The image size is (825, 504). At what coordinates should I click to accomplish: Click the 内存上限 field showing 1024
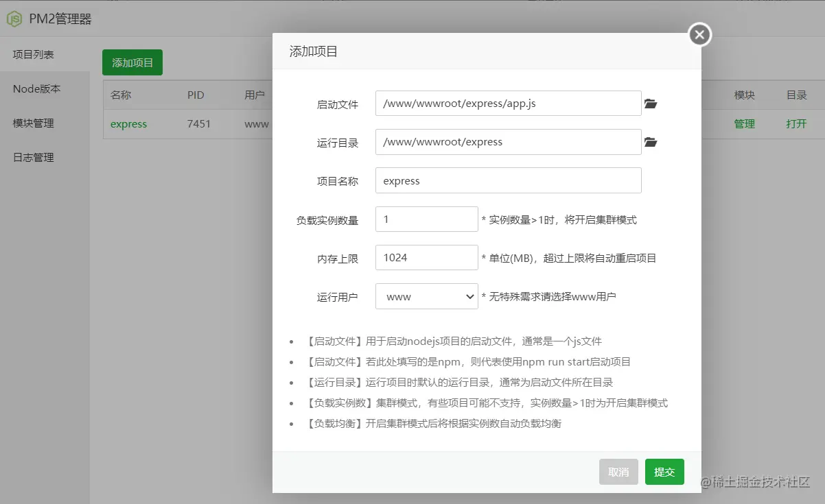[426, 257]
